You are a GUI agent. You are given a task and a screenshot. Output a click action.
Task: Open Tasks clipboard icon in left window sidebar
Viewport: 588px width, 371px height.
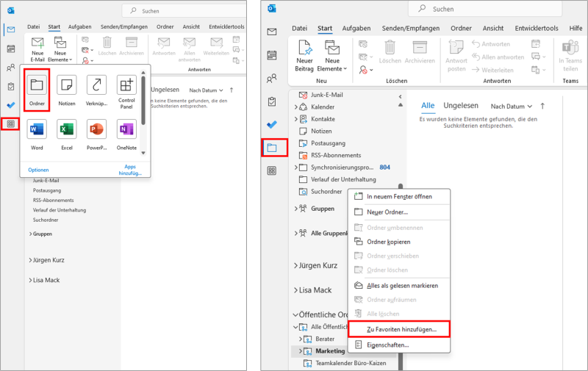[x=11, y=87]
